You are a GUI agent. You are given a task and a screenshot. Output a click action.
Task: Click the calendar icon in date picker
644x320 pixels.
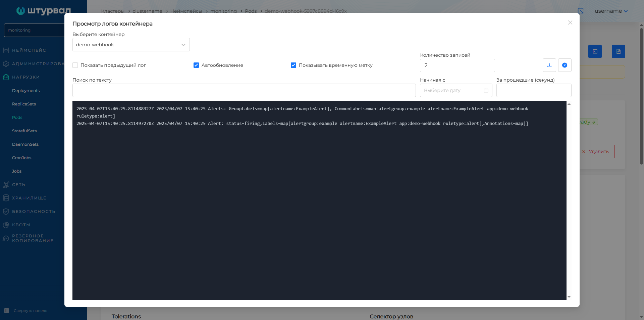click(x=486, y=90)
